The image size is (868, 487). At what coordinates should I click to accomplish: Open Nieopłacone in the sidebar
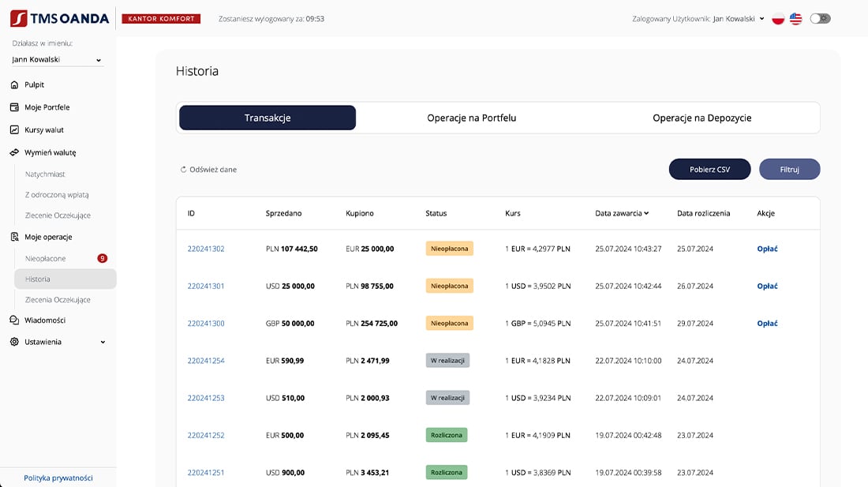46,258
